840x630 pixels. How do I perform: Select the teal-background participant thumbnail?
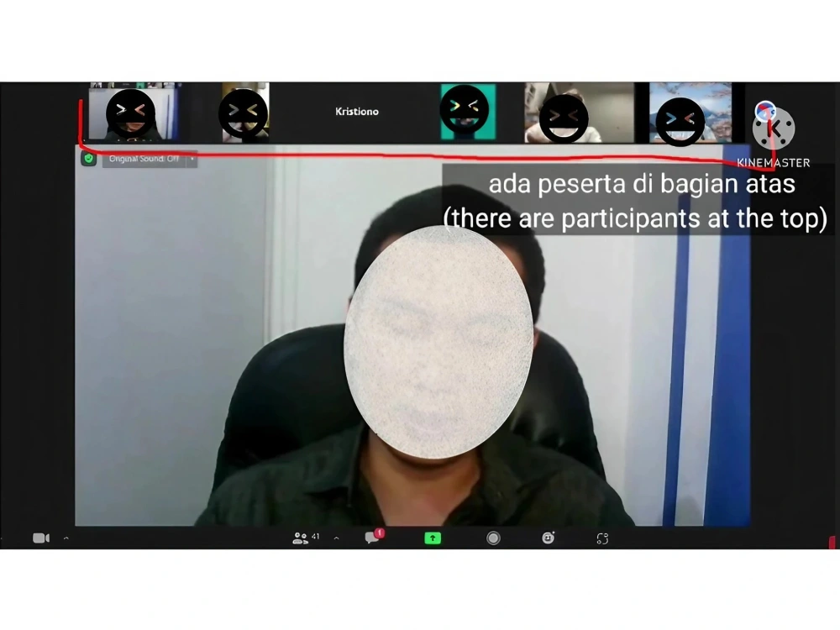click(x=468, y=112)
